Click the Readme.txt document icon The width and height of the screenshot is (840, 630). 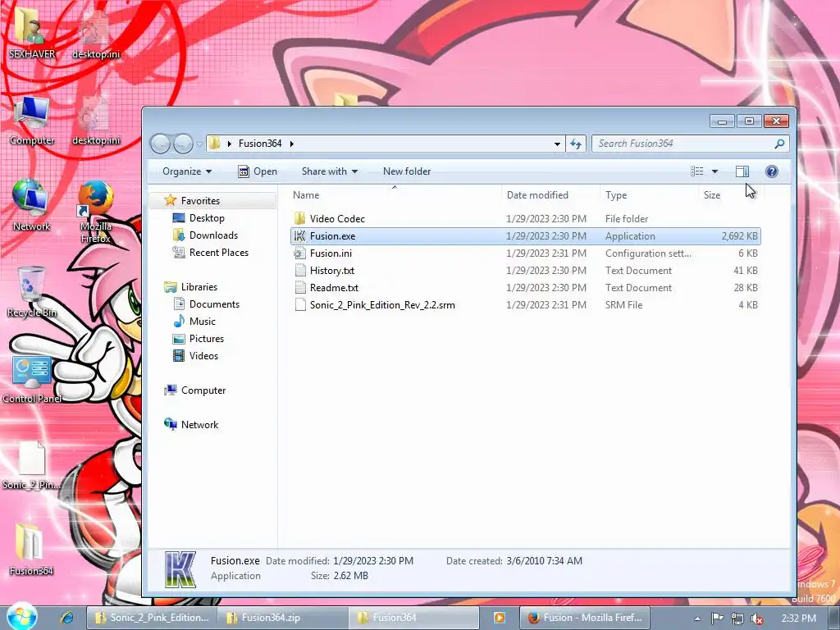coord(300,288)
